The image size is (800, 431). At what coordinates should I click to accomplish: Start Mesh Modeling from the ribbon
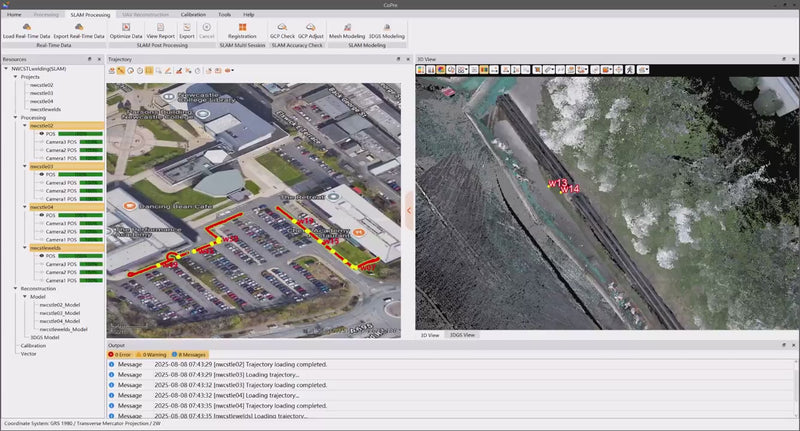346,26
